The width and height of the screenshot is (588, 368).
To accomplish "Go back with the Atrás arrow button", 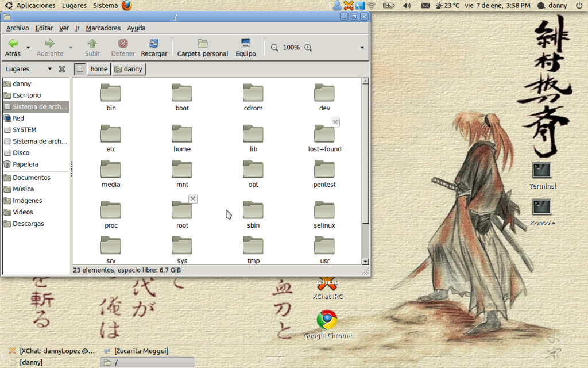I will click(13, 47).
